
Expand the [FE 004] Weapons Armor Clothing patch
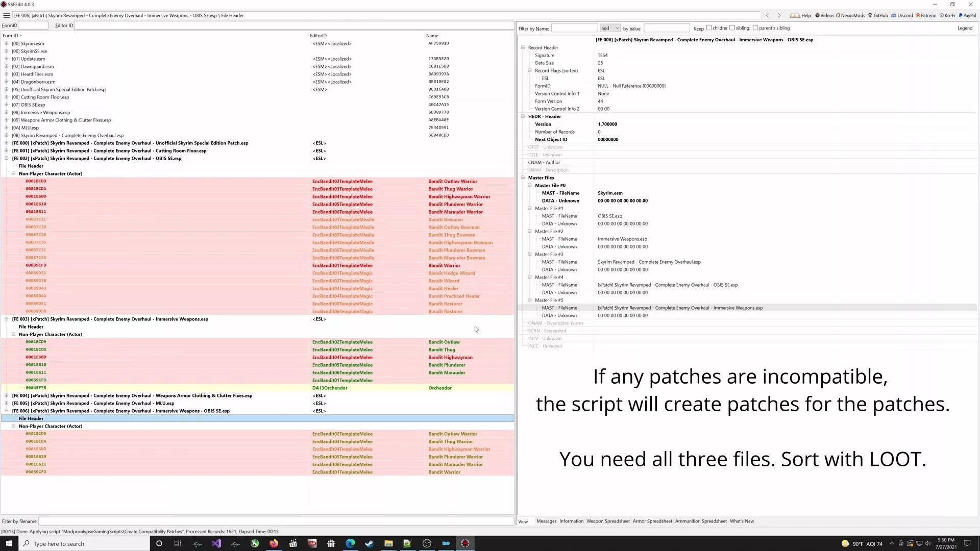[x=7, y=395]
